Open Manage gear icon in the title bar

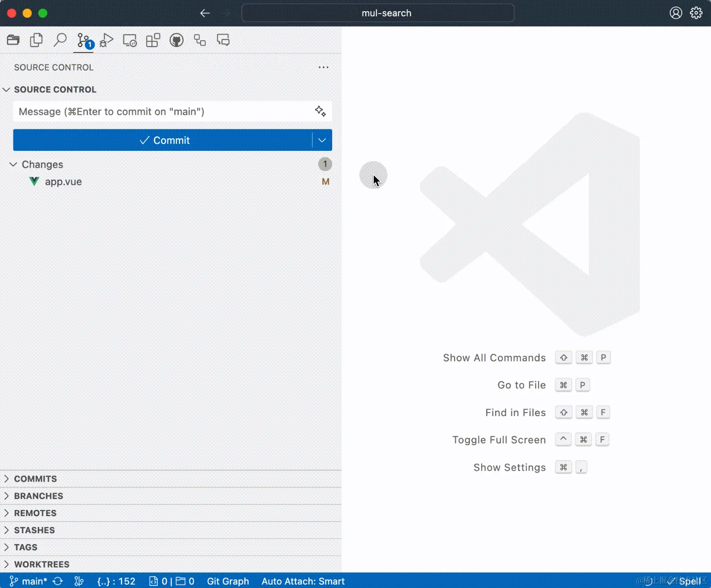click(696, 13)
